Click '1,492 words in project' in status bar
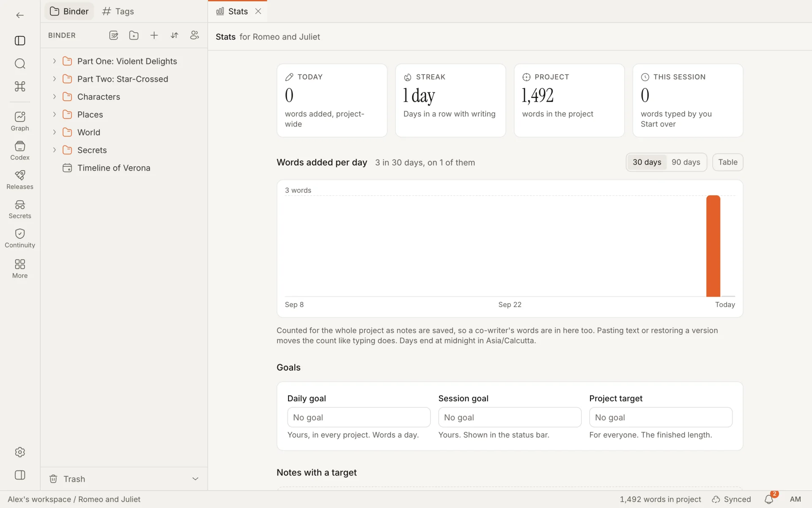This screenshot has height=508, width=812. click(660, 500)
